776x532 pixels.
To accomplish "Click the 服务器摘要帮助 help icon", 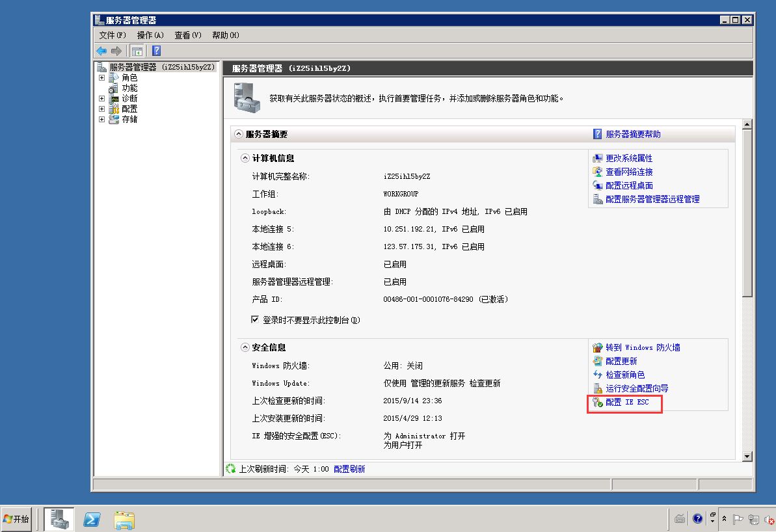I will (597, 134).
